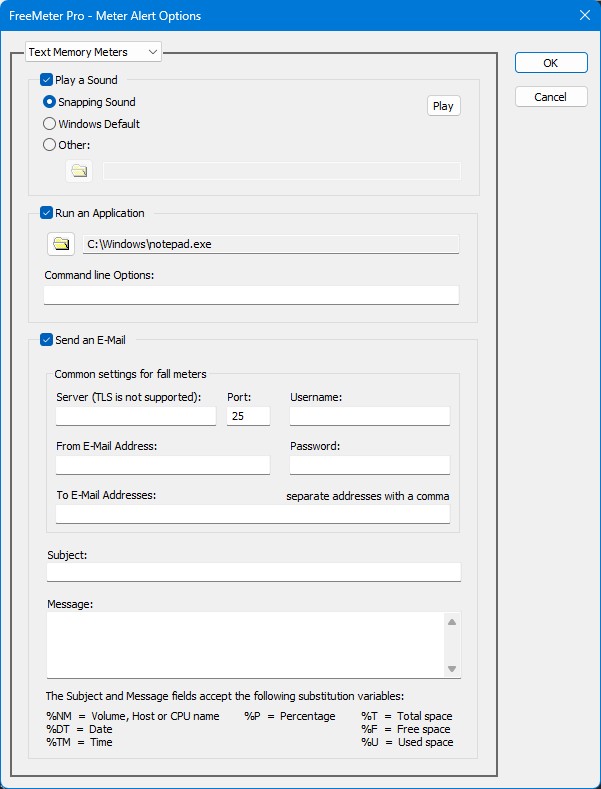
Task: Choose the Other sound radio button
Action: pos(50,145)
